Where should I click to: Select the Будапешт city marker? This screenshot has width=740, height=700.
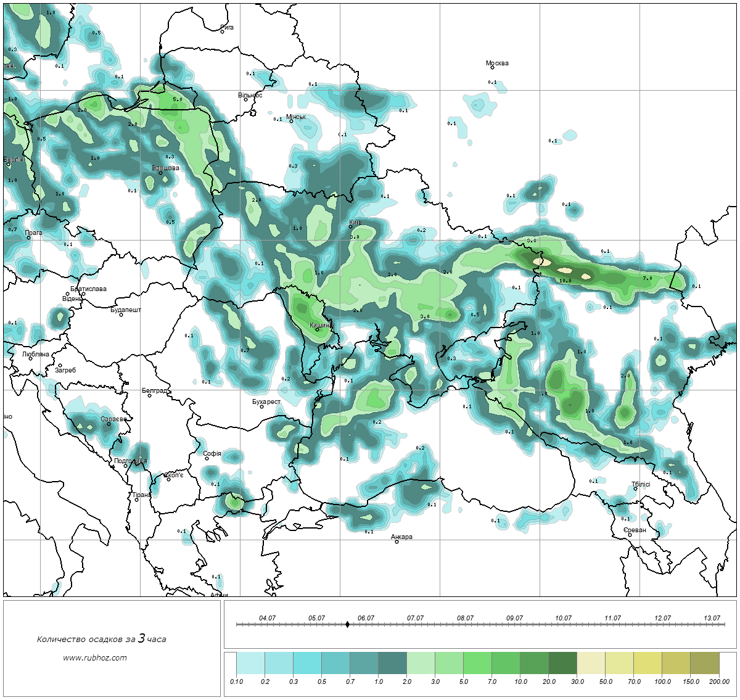click(121, 315)
